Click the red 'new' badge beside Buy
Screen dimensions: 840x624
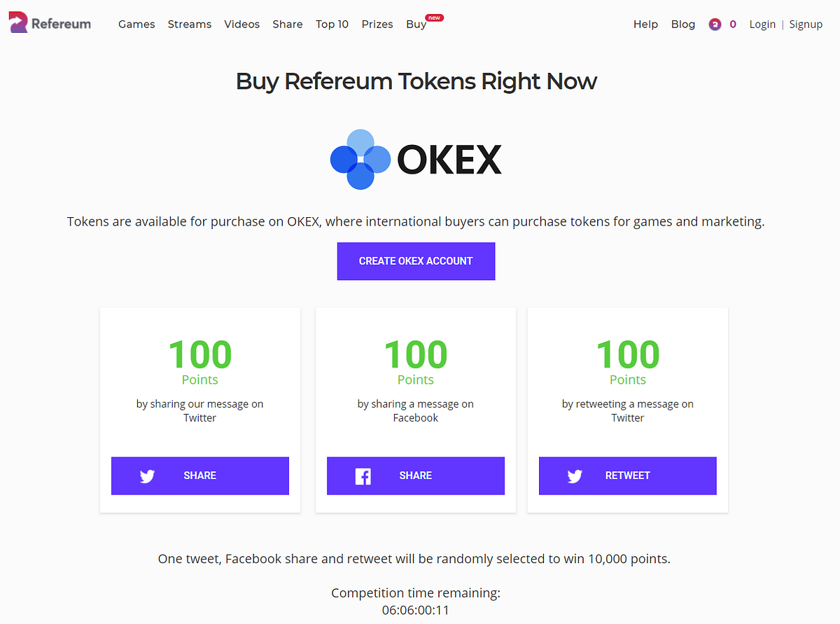point(434,18)
